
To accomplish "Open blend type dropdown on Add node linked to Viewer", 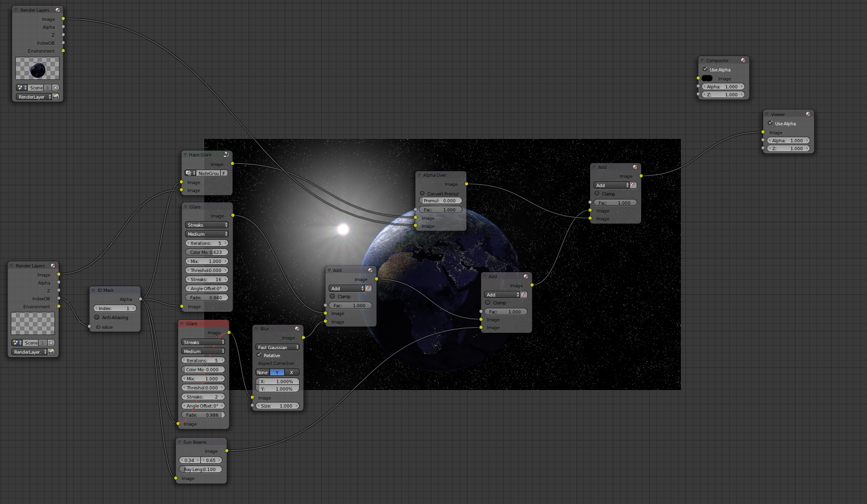I will coord(612,185).
